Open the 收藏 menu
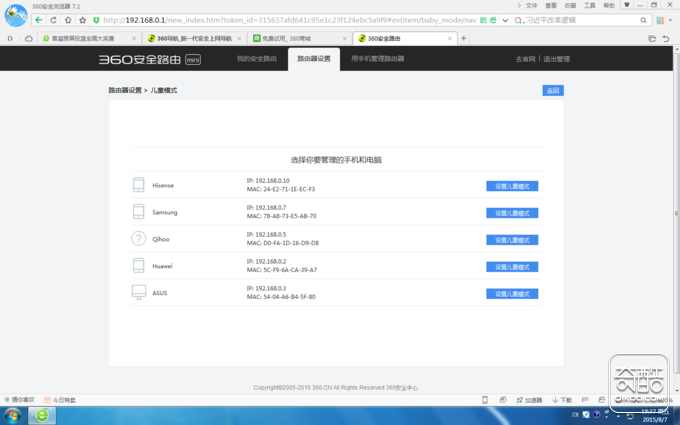The width and height of the screenshot is (680, 425). coord(570,6)
